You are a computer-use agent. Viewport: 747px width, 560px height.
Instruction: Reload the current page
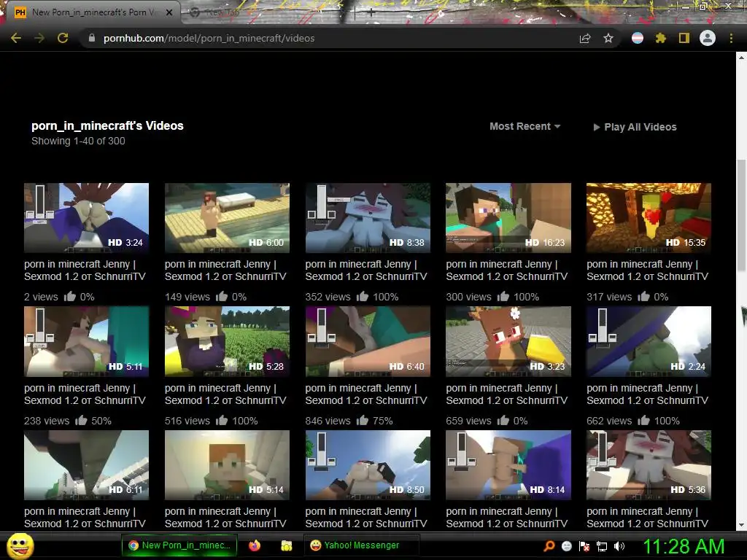63,38
